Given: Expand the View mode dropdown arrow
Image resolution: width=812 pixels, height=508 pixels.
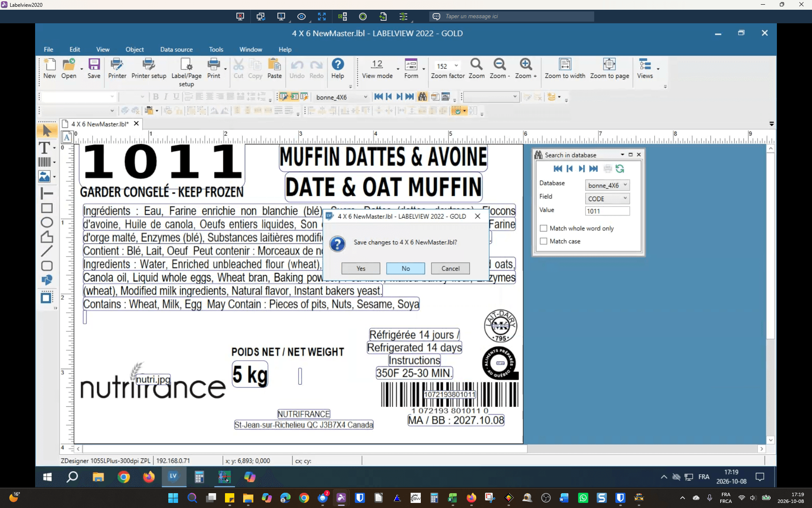Looking at the screenshot, I should tap(398, 69).
